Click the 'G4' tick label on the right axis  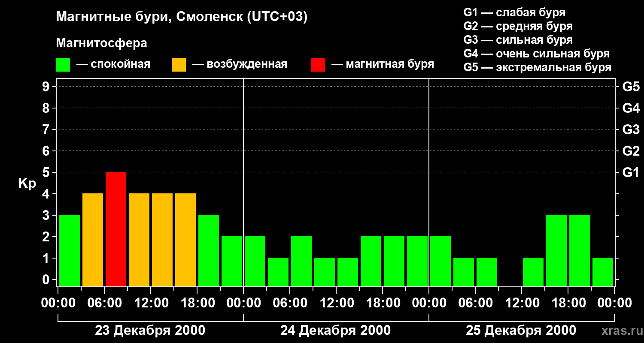pyautogui.click(x=631, y=108)
